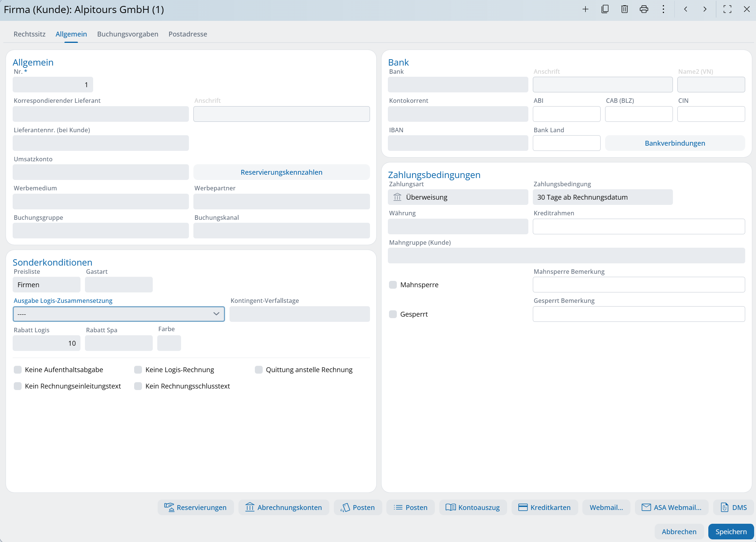756x542 pixels.
Task: Click the IBAN field
Action: pyautogui.click(x=458, y=143)
